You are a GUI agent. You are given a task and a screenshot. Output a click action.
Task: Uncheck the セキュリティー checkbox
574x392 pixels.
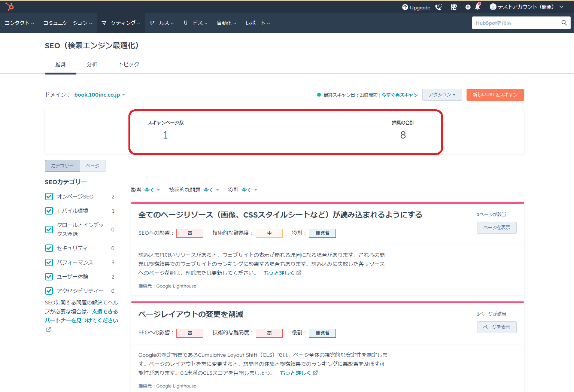point(49,248)
